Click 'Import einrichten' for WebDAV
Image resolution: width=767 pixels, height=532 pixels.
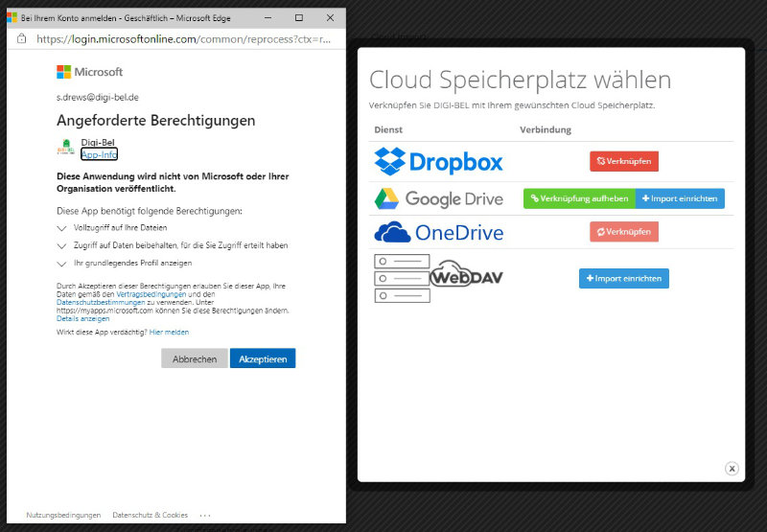coord(624,278)
